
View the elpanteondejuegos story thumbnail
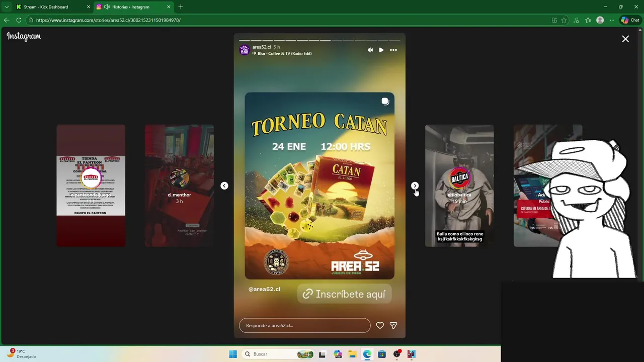91,186
